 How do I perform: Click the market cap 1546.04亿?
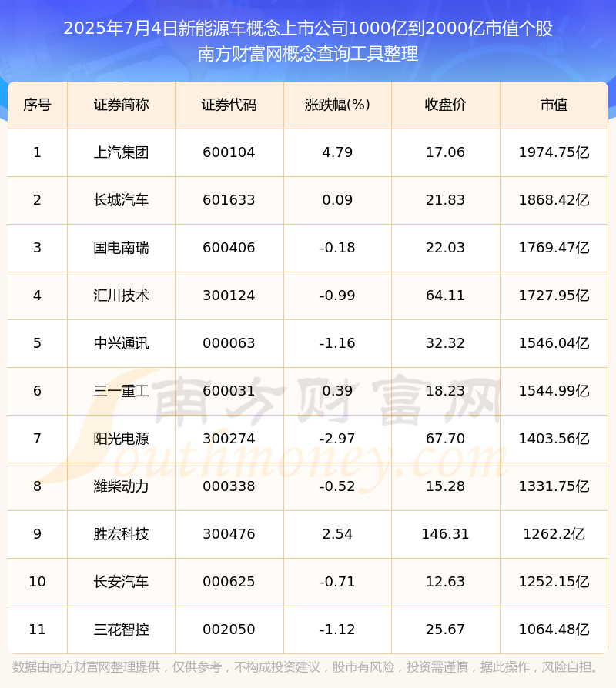tap(554, 343)
